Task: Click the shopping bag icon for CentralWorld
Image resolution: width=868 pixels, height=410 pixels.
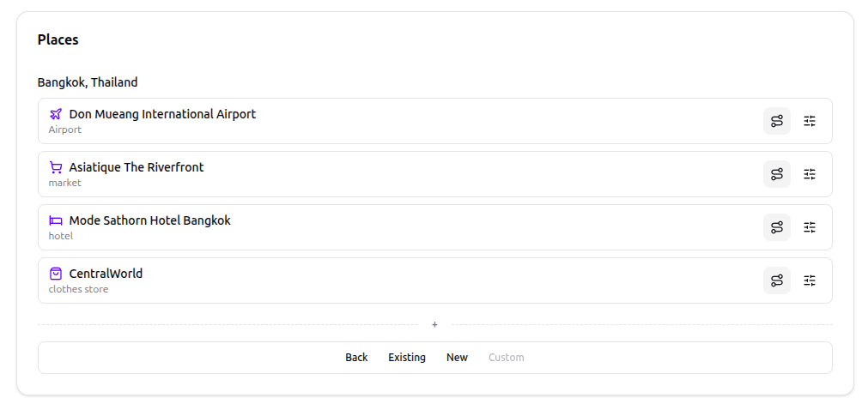Action: (56, 274)
